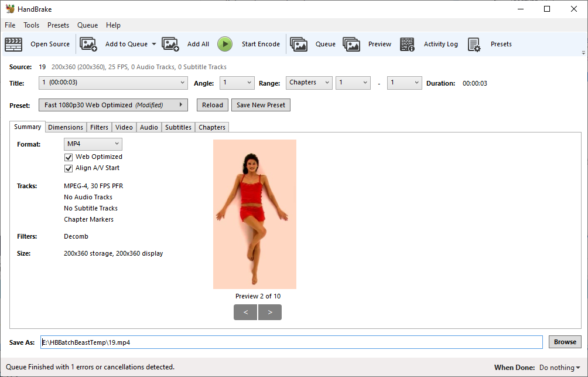Expand the Format MP4 dropdown

click(x=93, y=144)
